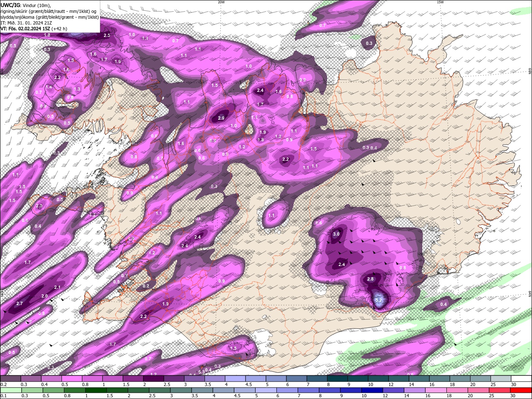Select the lower-scale swatch starting at 2.5
Screen dimensions: 532x399
pyautogui.click(x=160, y=390)
